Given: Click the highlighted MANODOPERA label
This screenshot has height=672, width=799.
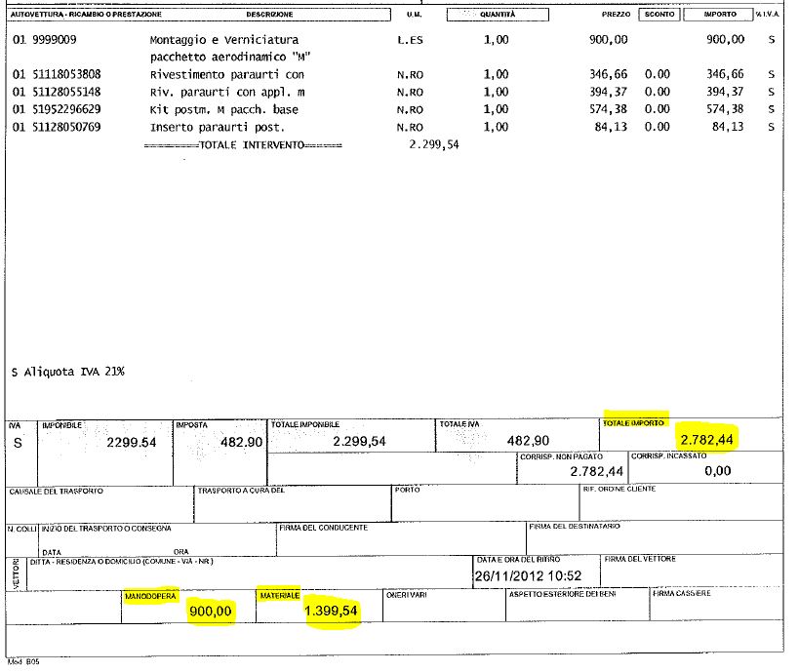Looking at the screenshot, I should [x=149, y=594].
